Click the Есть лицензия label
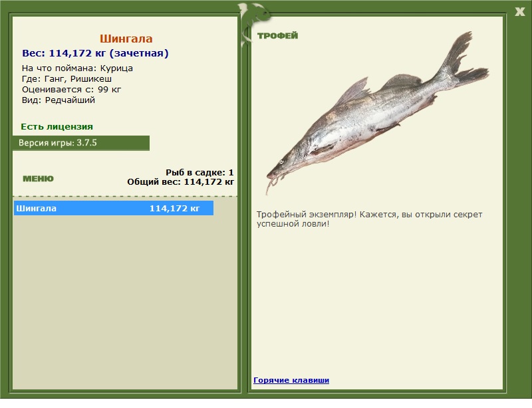532x408 pixels. pyautogui.click(x=57, y=127)
